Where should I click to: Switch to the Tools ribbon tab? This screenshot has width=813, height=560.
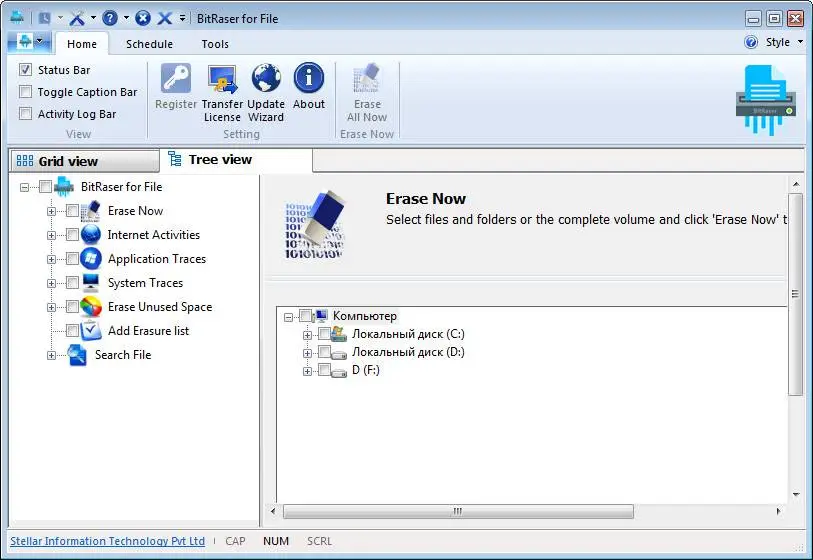click(x=215, y=44)
